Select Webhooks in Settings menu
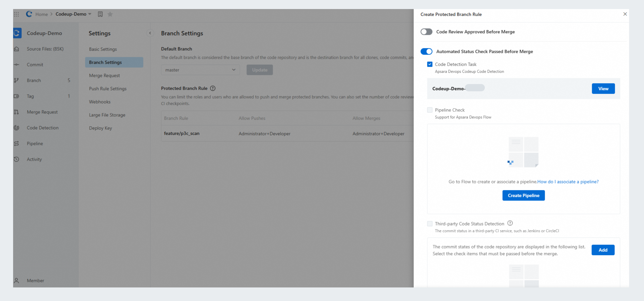This screenshot has height=301, width=644. click(x=99, y=102)
